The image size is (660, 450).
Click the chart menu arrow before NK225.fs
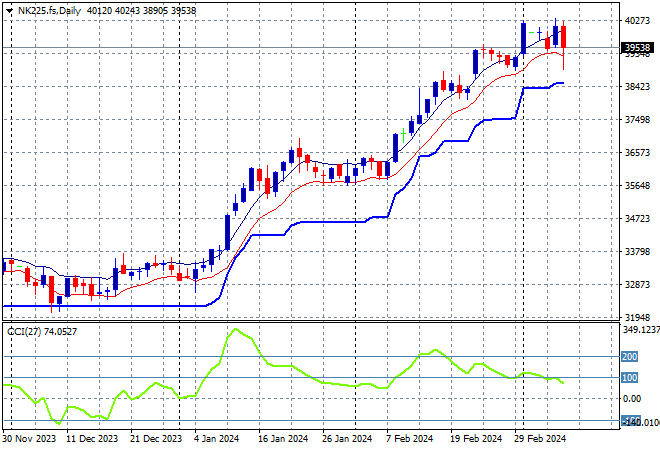coord(8,9)
